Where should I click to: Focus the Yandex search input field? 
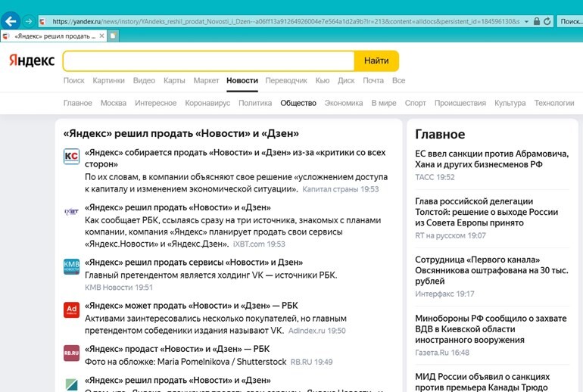(208, 61)
